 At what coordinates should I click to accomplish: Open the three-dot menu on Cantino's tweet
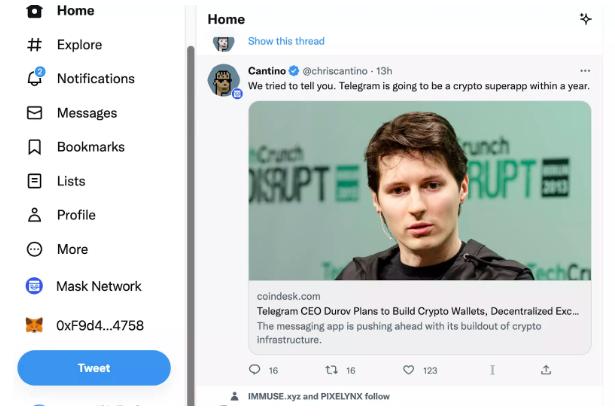click(x=585, y=71)
